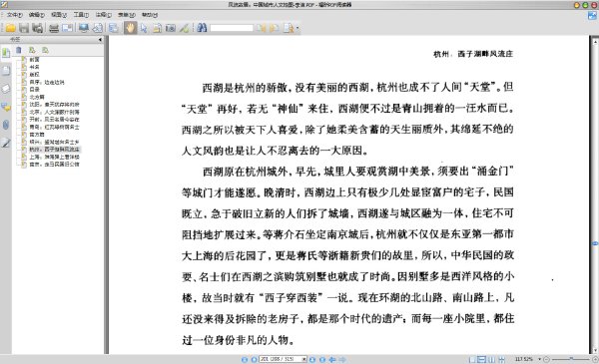Select the 南方篇 bookmark

[x=37, y=135]
